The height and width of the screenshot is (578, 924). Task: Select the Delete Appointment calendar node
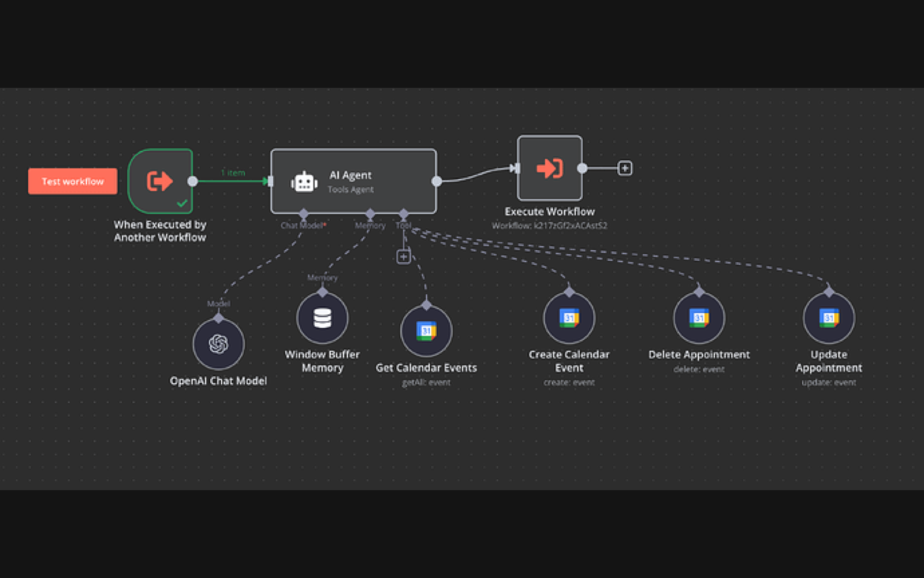pos(699,318)
